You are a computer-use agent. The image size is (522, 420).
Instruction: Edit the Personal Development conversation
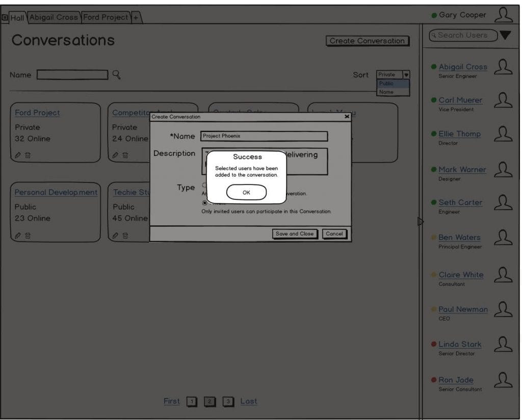coord(18,235)
